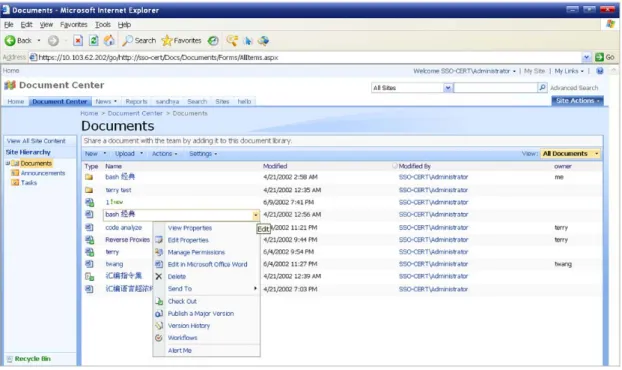The image size is (622, 370).
Task: Click the folder icon of the terry test row
Action: click(x=89, y=190)
